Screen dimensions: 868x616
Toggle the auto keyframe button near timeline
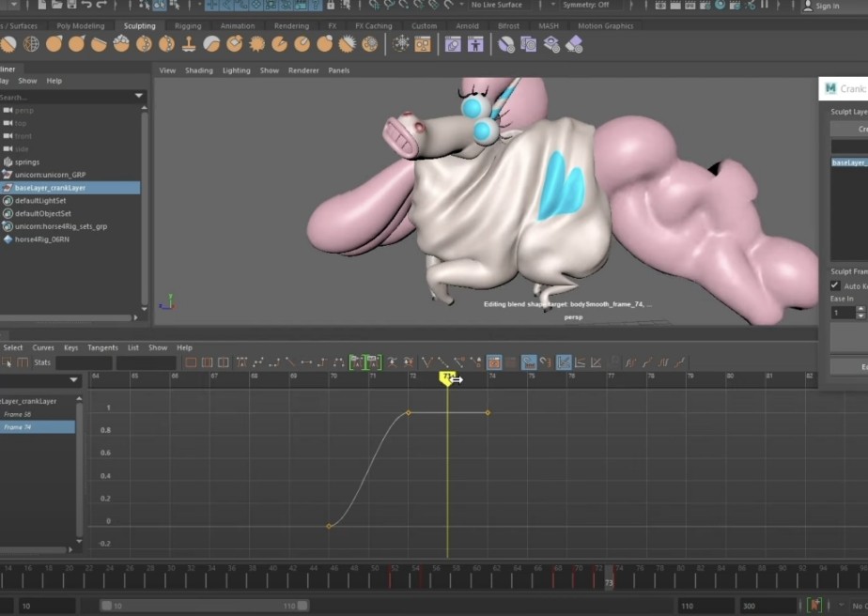(x=814, y=606)
